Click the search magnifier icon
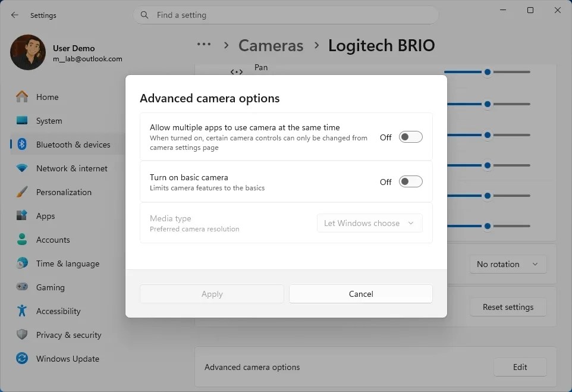The image size is (572, 392). pos(144,15)
